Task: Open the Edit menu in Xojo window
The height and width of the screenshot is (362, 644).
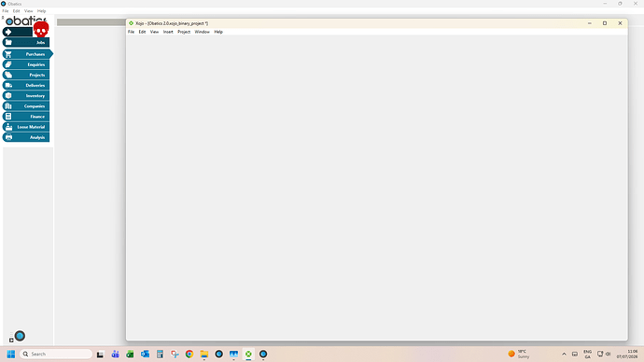Action: click(x=142, y=32)
